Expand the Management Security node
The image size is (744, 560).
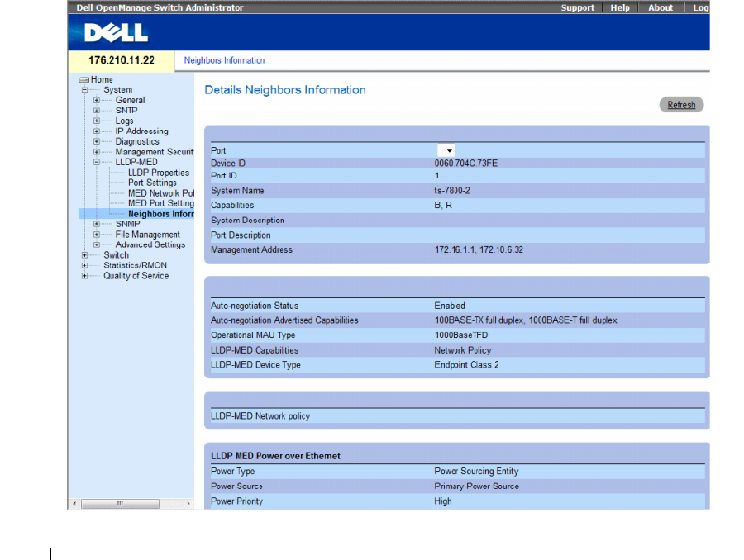tap(97, 152)
